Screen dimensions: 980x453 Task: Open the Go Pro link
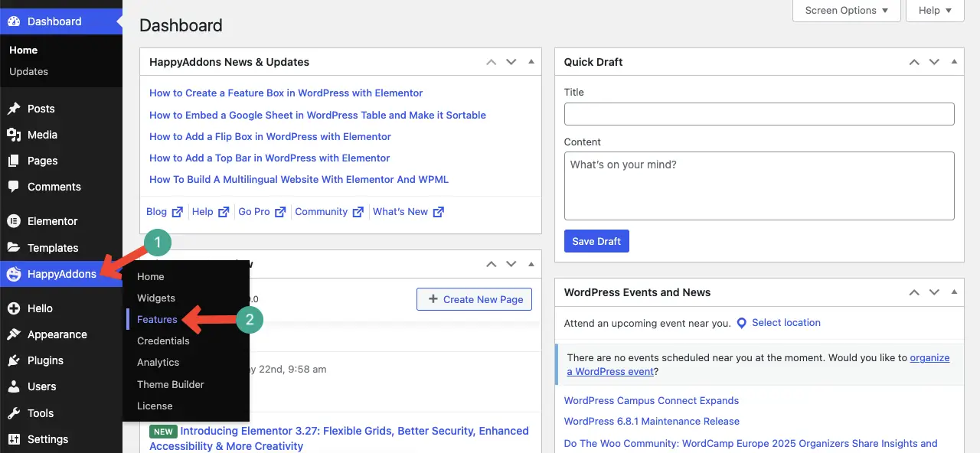254,212
